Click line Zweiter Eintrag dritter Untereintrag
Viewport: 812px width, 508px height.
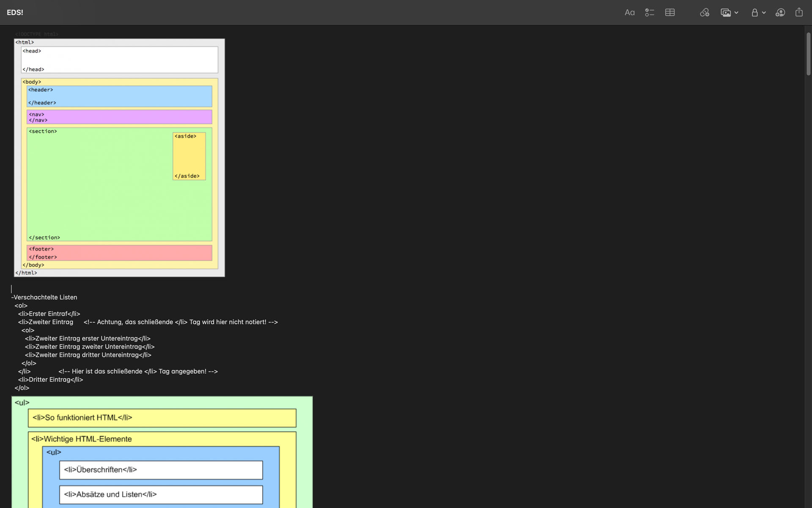click(88, 355)
